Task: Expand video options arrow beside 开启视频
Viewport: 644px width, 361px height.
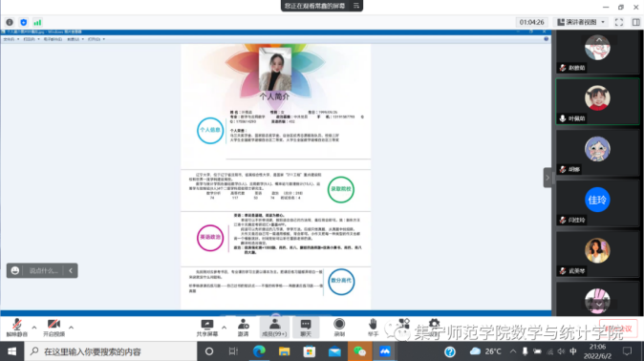Action: coord(71,328)
